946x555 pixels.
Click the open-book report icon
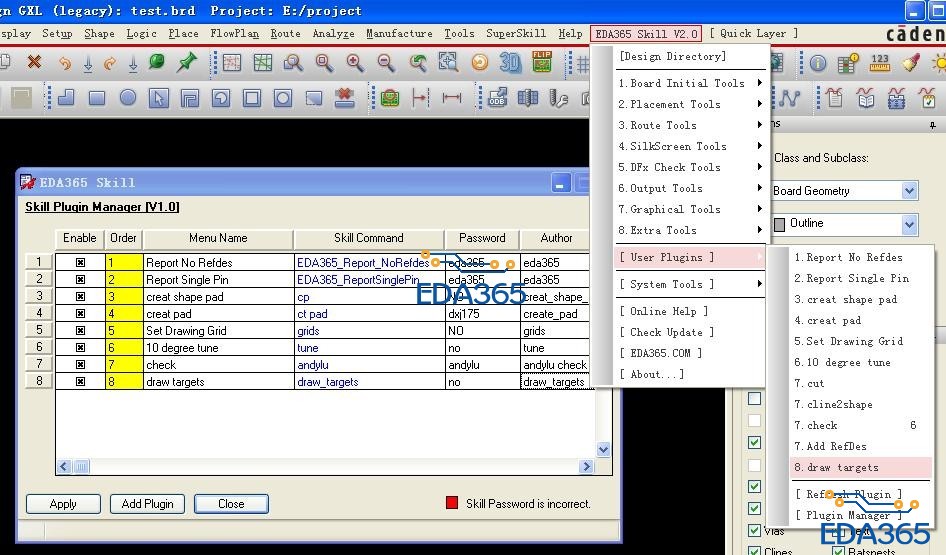point(866,98)
